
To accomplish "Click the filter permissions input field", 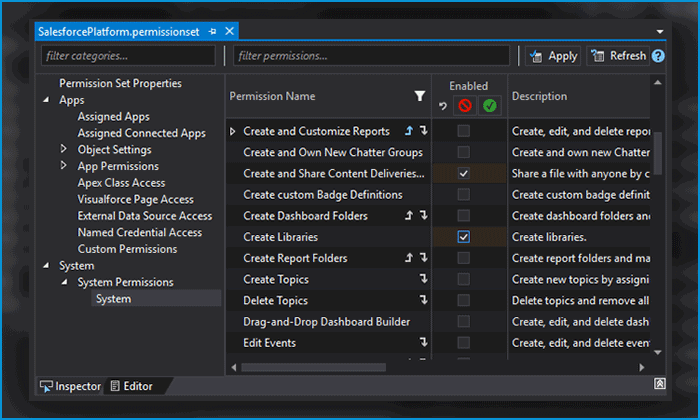I will click(x=371, y=56).
